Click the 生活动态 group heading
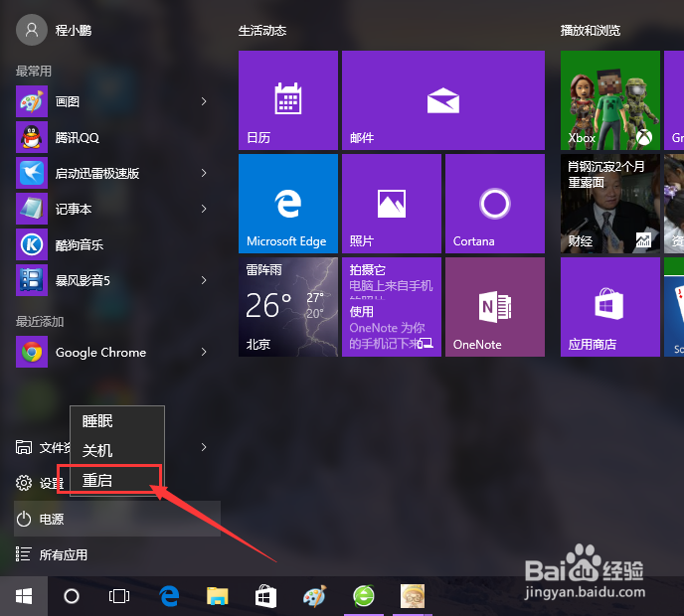This screenshot has width=684, height=616. click(262, 31)
